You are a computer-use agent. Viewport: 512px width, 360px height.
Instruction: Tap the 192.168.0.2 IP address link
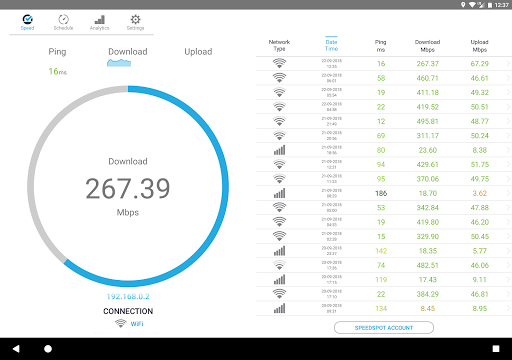pos(128,296)
